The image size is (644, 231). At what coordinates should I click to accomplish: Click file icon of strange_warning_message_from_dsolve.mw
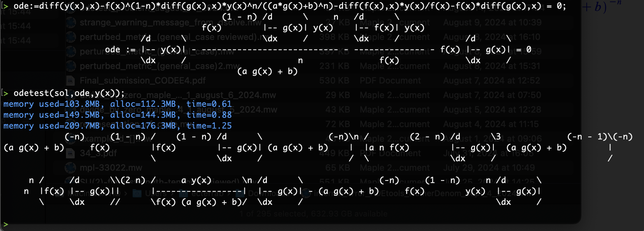pos(71,23)
